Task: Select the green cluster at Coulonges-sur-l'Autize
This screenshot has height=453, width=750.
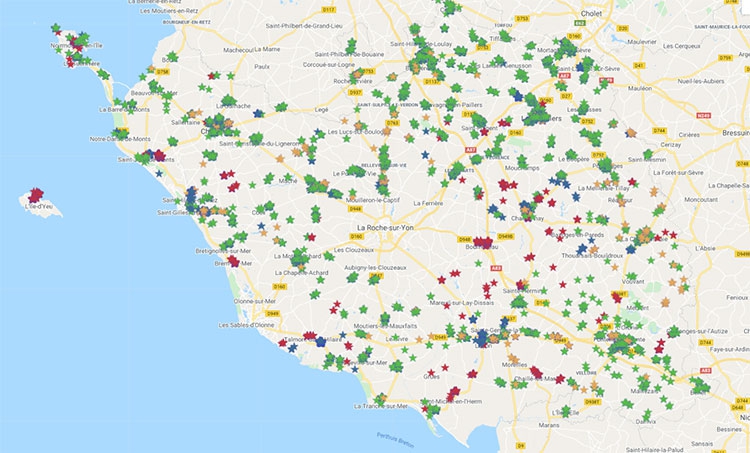Action: click(673, 331)
